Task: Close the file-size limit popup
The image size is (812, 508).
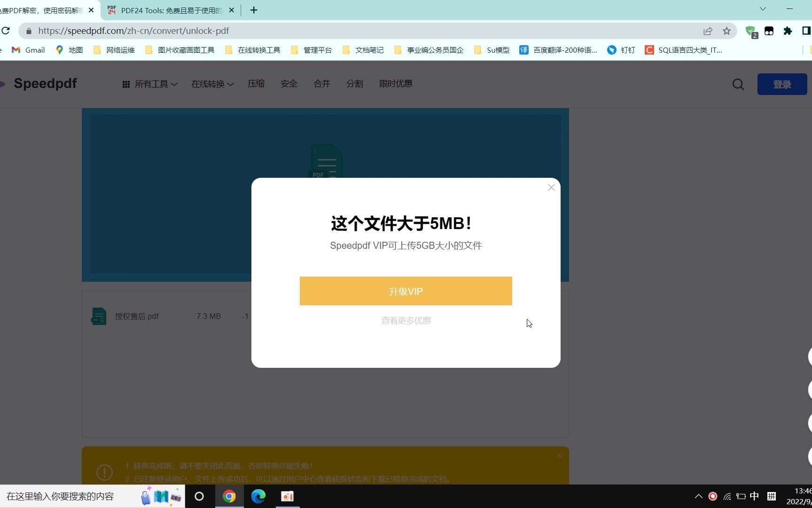Action: [x=551, y=188]
